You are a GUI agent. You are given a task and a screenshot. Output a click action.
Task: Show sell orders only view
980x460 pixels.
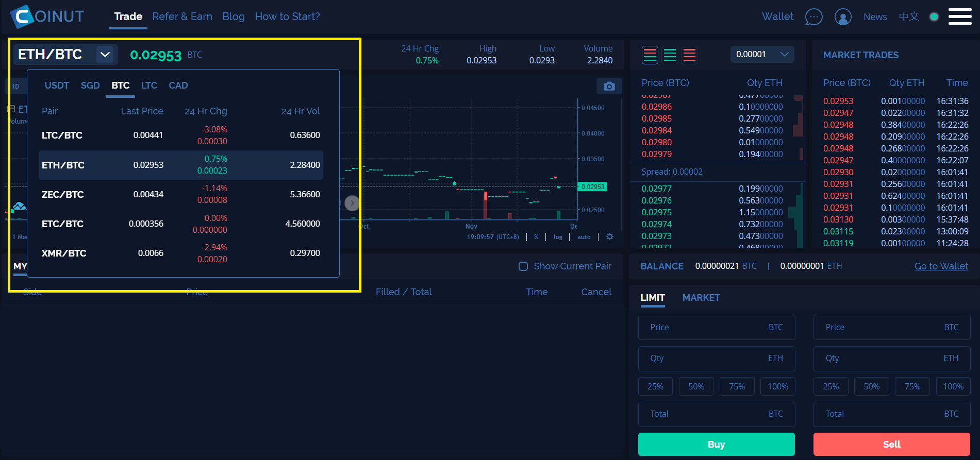[689, 55]
